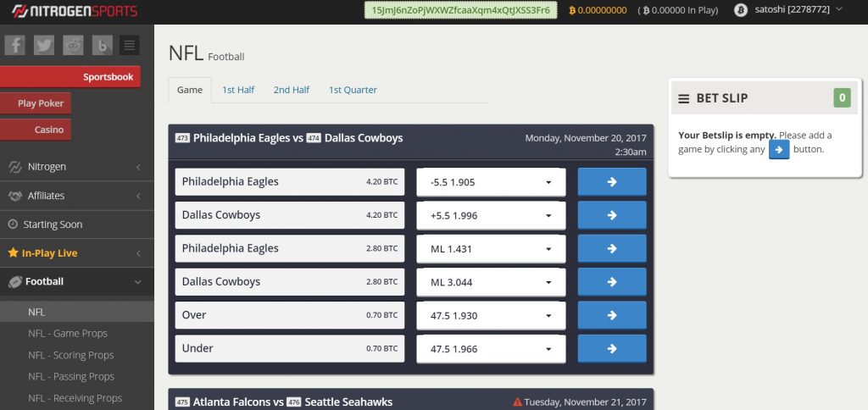Click the Starting Soon clock icon
The image size is (868, 410).
[14, 224]
